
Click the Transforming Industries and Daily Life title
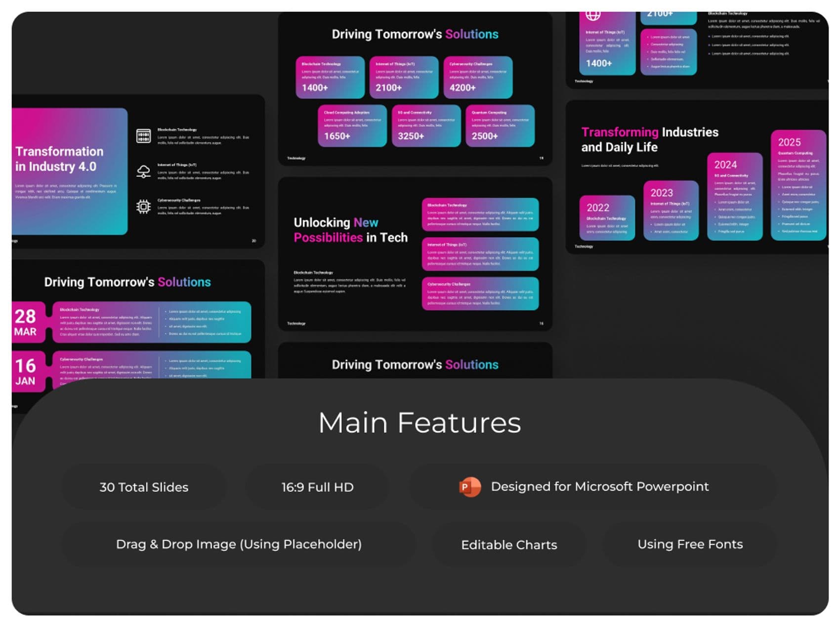tap(650, 139)
